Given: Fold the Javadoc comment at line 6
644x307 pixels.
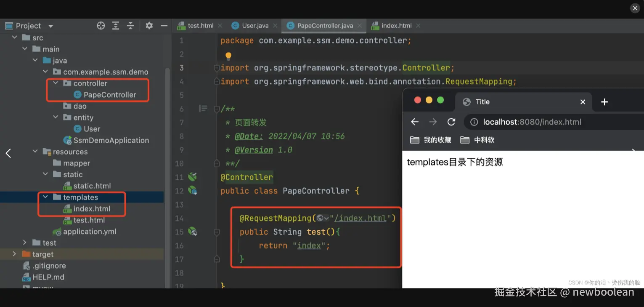Looking at the screenshot, I should point(217,109).
